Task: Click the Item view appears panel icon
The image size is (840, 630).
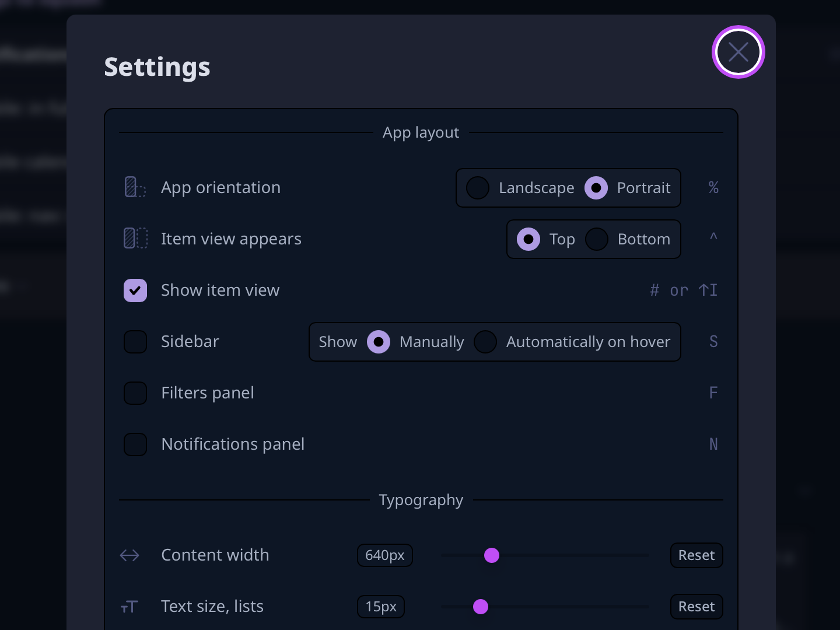Action: coord(135,239)
